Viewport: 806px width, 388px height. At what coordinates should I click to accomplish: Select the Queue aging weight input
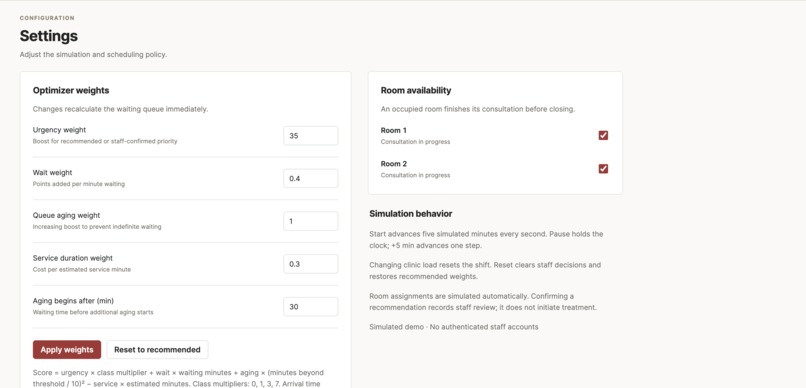[310, 221]
